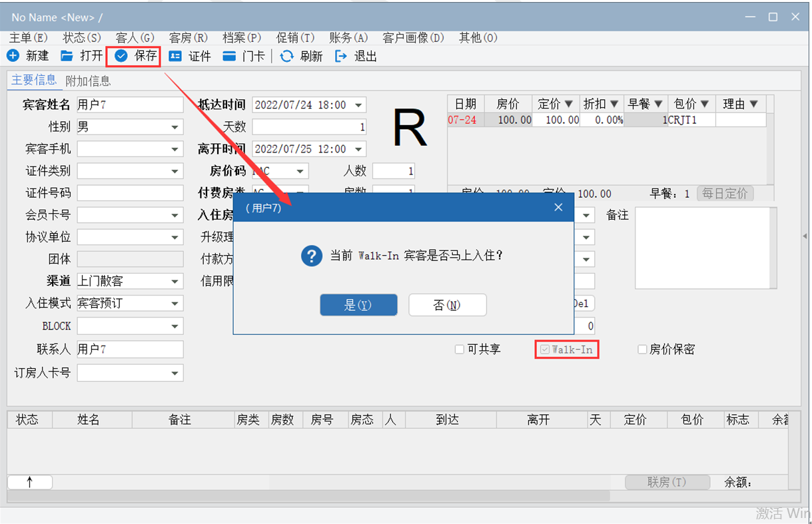Expand the 宾客手机 dropdown

click(175, 148)
